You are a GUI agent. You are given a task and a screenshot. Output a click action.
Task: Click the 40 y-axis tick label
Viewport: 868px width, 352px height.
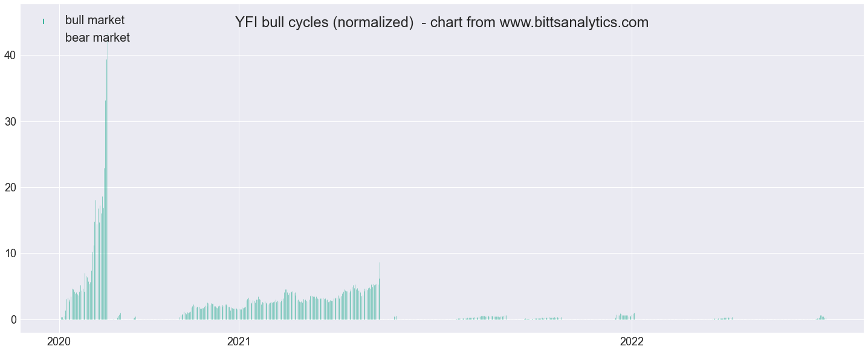10,56
